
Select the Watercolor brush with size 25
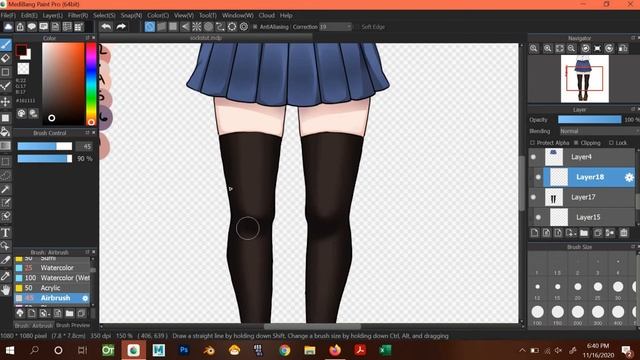52,268
